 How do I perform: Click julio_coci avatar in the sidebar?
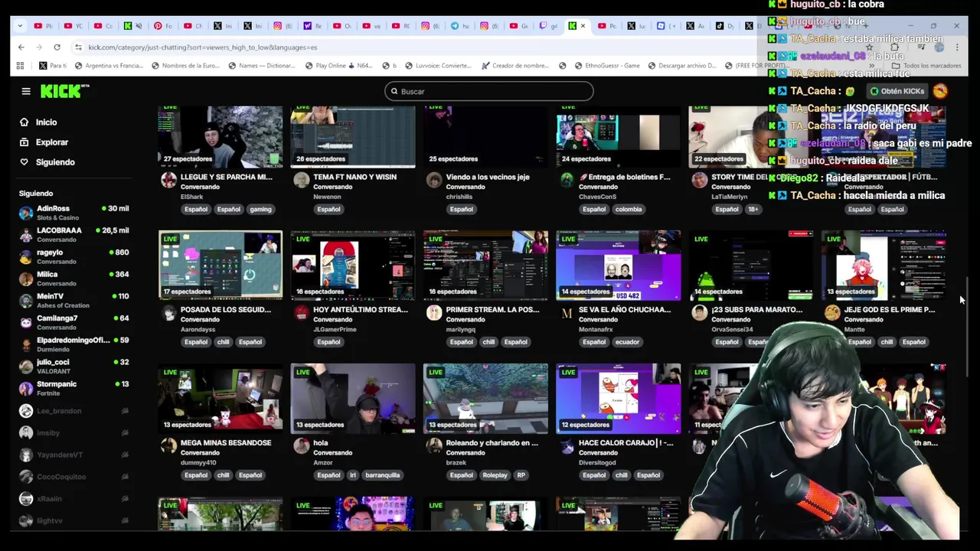click(x=26, y=367)
